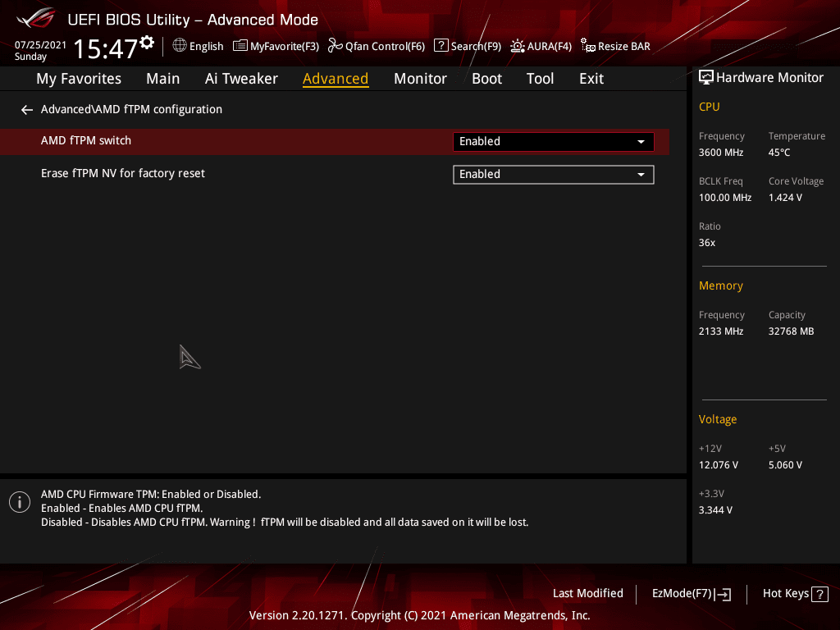The width and height of the screenshot is (840, 630).
Task: Open the Tool tab
Action: point(540,79)
